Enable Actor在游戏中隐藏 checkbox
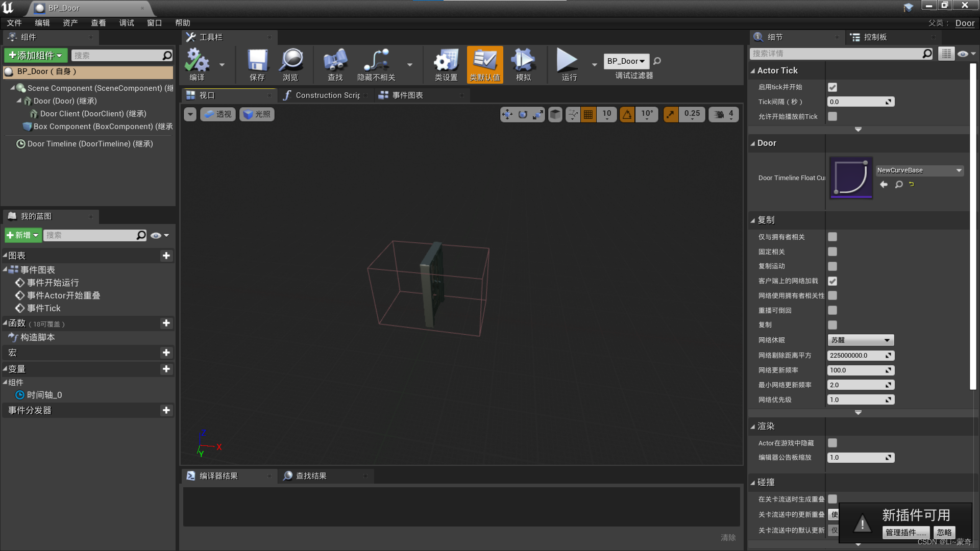Image resolution: width=980 pixels, height=551 pixels. (x=832, y=443)
